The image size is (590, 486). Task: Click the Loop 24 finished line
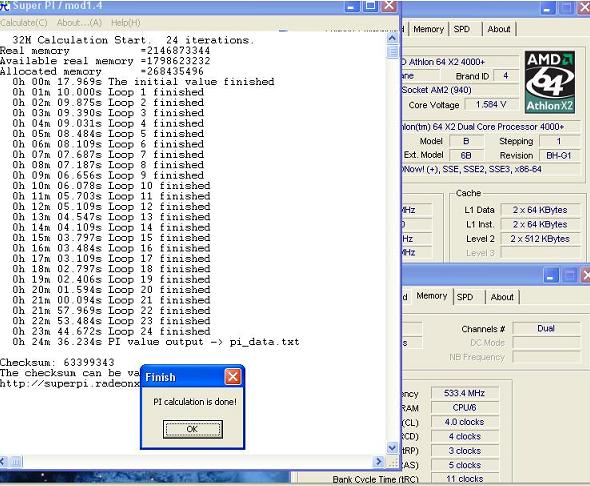[111, 331]
